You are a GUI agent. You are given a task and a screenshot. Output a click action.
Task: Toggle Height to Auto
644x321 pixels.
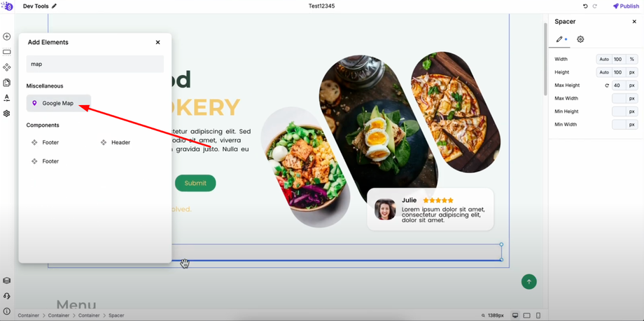coord(604,72)
